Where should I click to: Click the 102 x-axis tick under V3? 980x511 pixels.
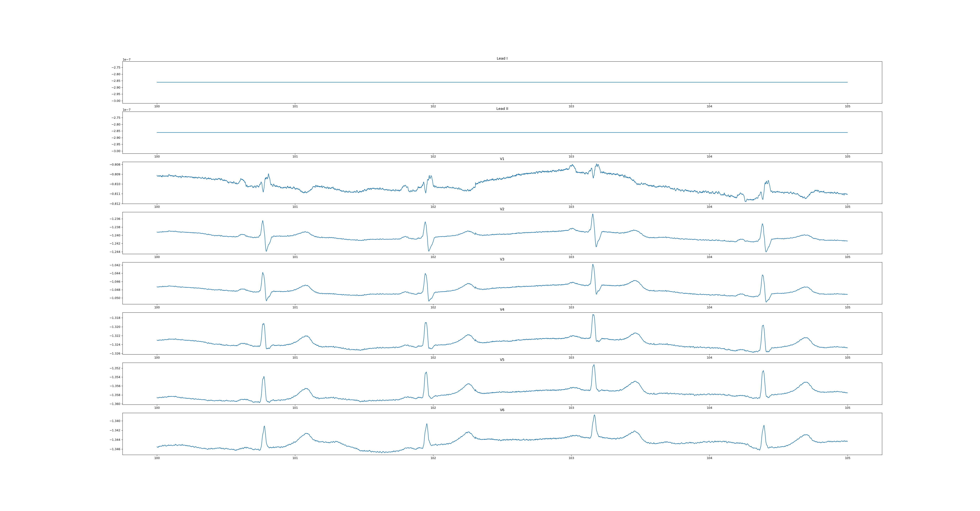coord(433,307)
